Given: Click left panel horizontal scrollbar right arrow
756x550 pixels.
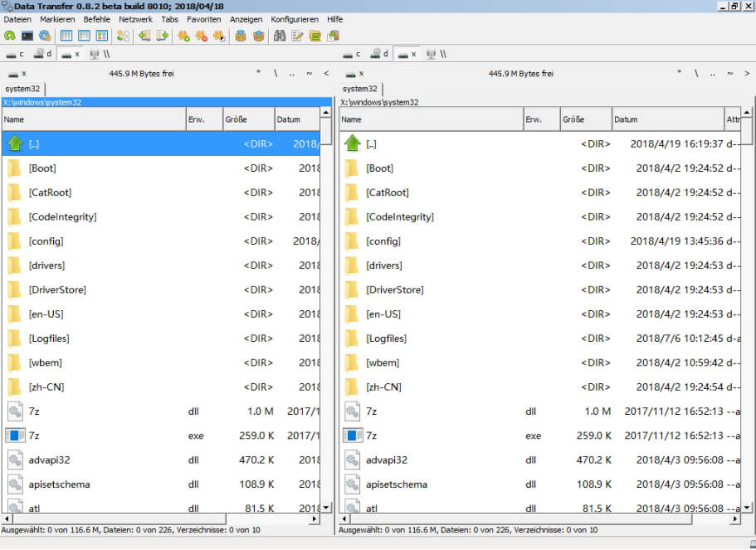Looking at the screenshot, I should (315, 519).
